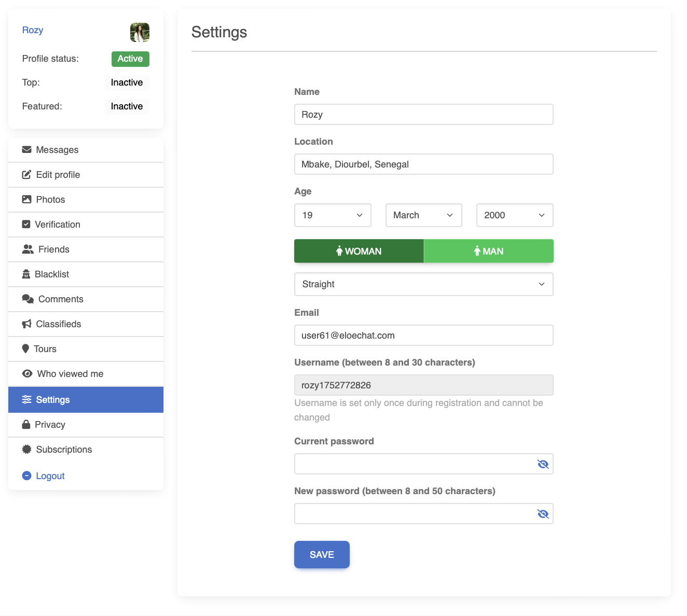Click the Rozy profile name link
687x616 pixels.
[x=33, y=30]
